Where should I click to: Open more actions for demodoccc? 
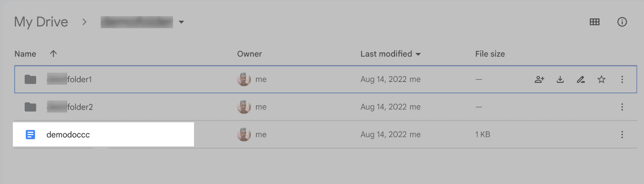(x=622, y=134)
